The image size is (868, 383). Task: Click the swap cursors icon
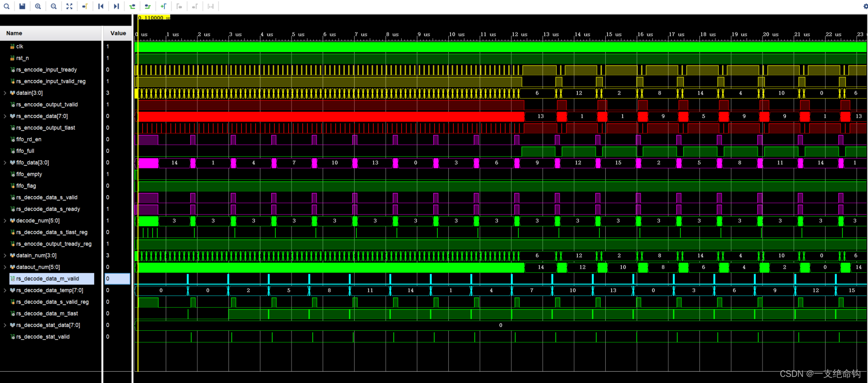(x=211, y=6)
